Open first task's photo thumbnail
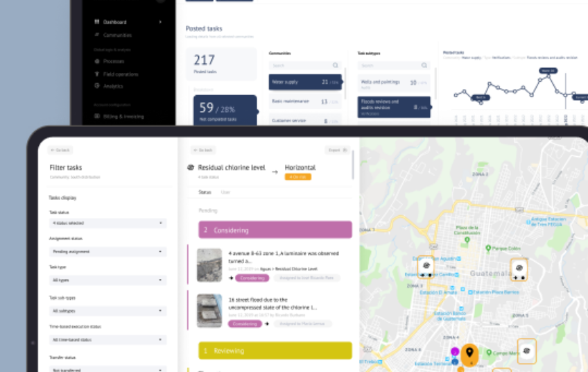The width and height of the screenshot is (588, 372). [209, 264]
